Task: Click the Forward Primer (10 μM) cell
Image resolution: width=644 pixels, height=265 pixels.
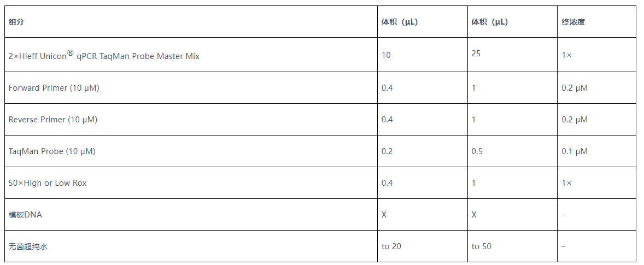Action: (x=54, y=88)
